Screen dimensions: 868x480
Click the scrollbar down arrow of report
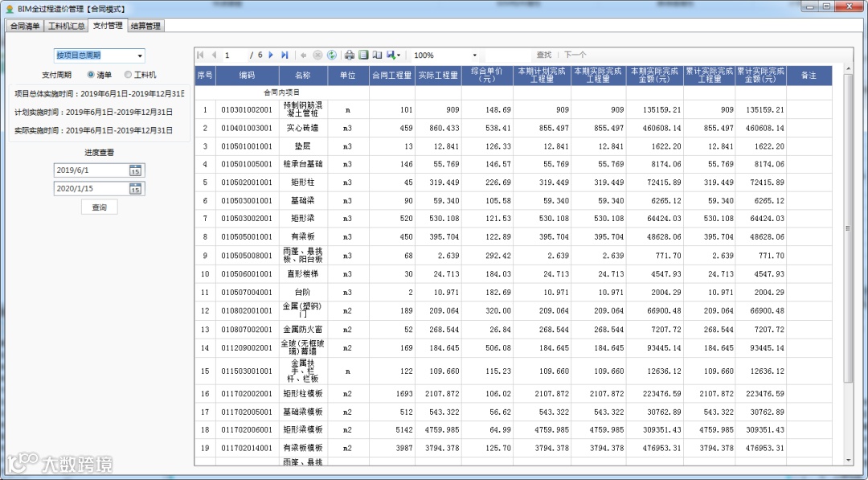848,461
